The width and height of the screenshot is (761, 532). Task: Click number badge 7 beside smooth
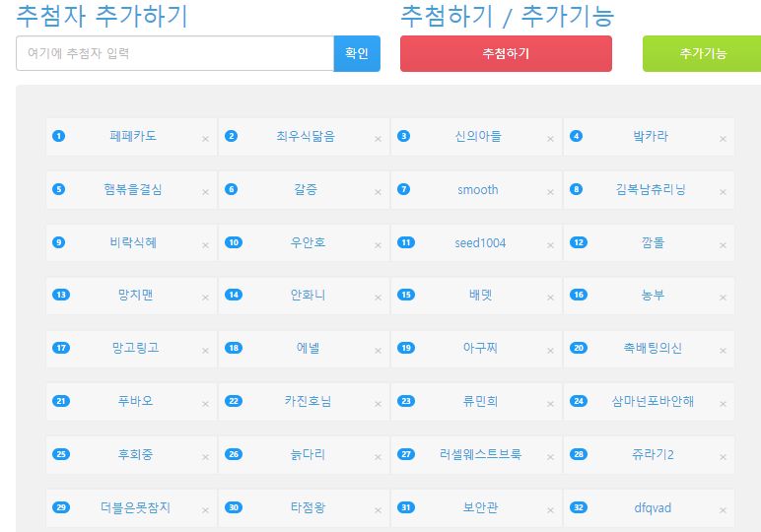point(404,189)
